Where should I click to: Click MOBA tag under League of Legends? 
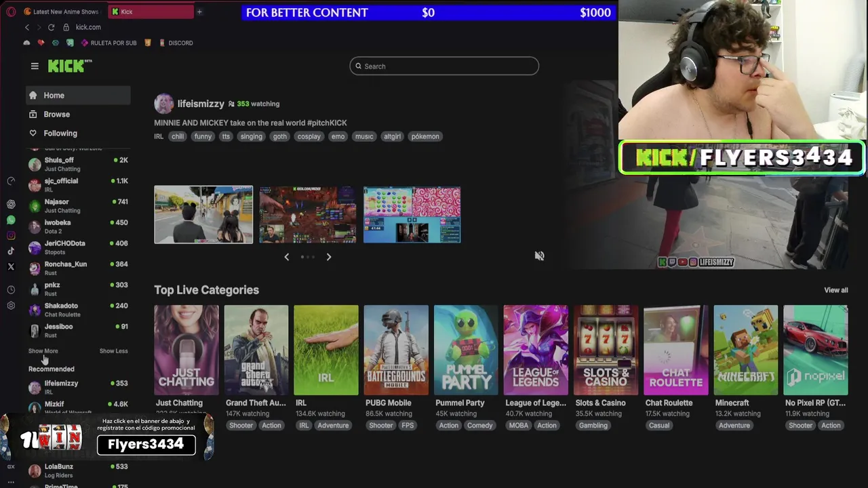(x=519, y=426)
